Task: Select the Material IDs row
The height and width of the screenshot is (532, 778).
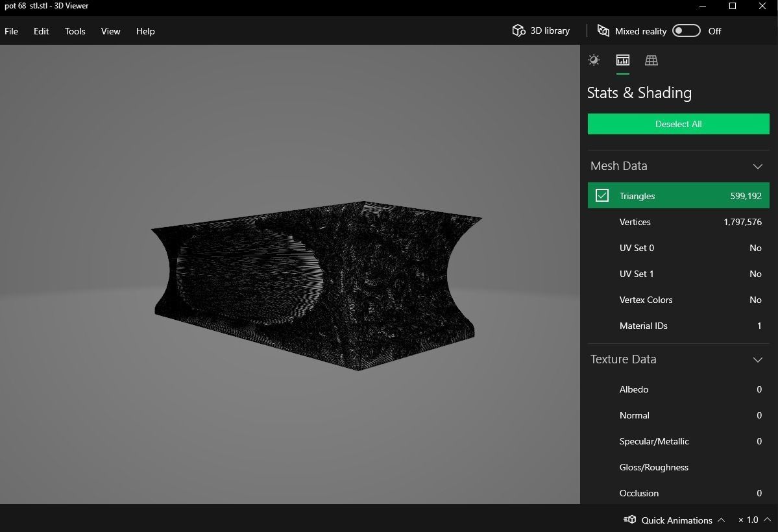Action: point(678,326)
